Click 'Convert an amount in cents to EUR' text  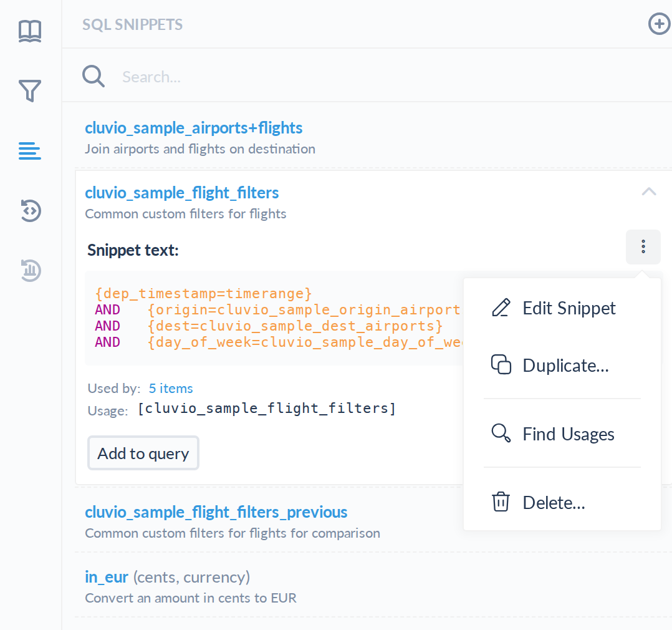click(x=191, y=598)
